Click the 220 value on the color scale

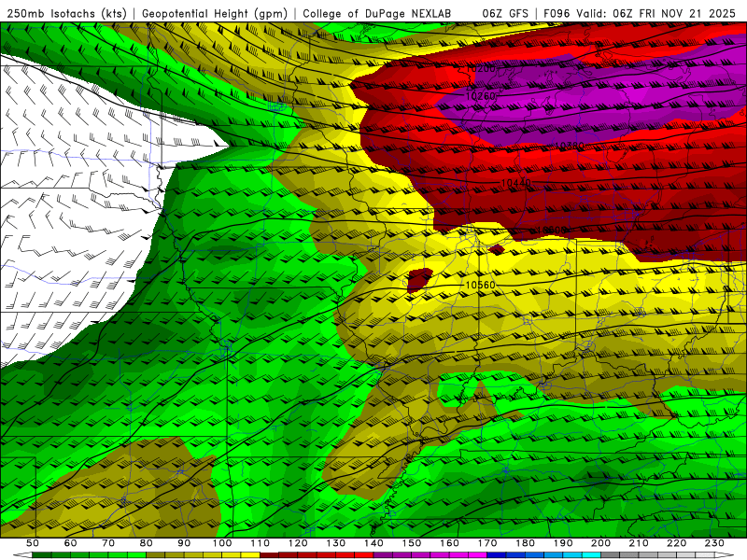(x=676, y=543)
